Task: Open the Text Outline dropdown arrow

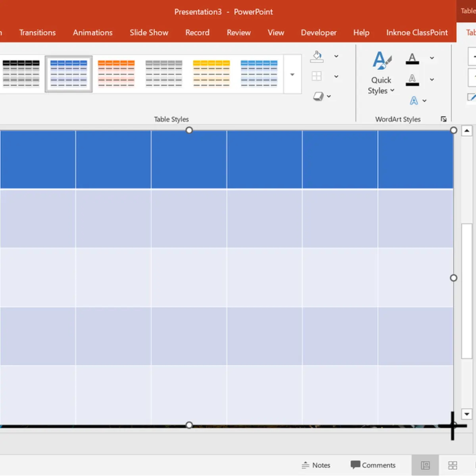Action: (x=432, y=80)
